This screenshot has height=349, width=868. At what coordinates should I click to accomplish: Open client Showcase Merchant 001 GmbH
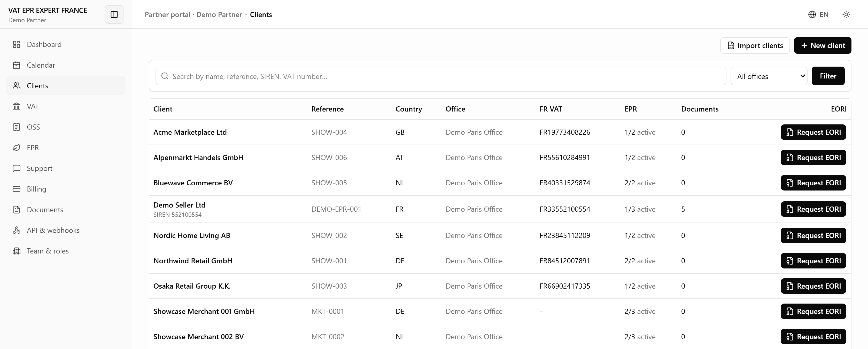pos(204,311)
